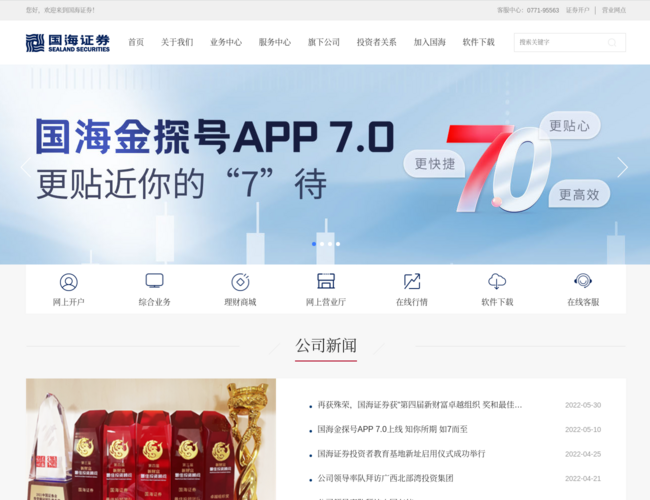Show the next banner with right arrow

pos(622,167)
